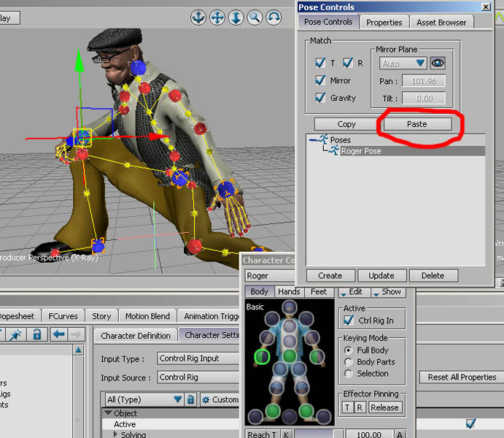Uncheck the R match checkbox
This screenshot has height=438, width=504.
click(348, 63)
